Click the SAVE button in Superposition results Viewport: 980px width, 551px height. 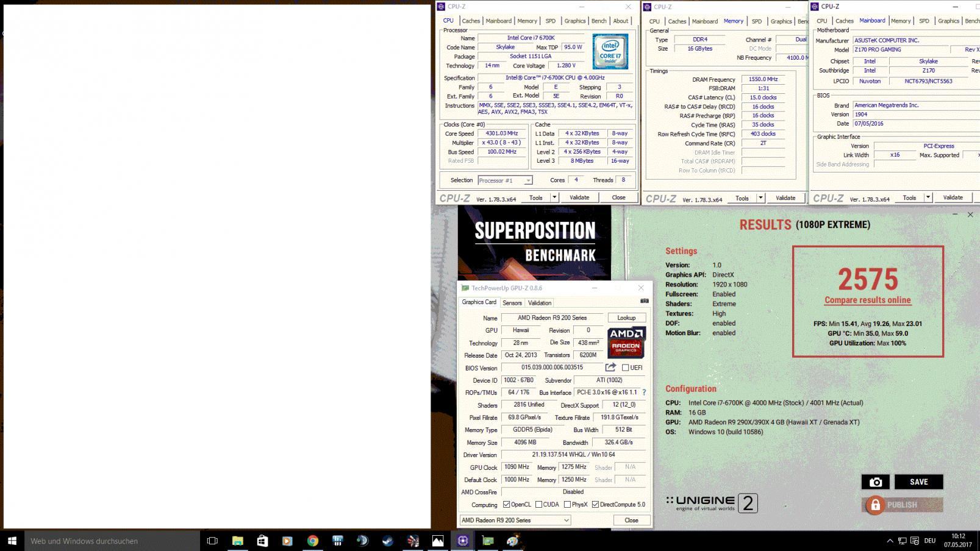coord(919,482)
